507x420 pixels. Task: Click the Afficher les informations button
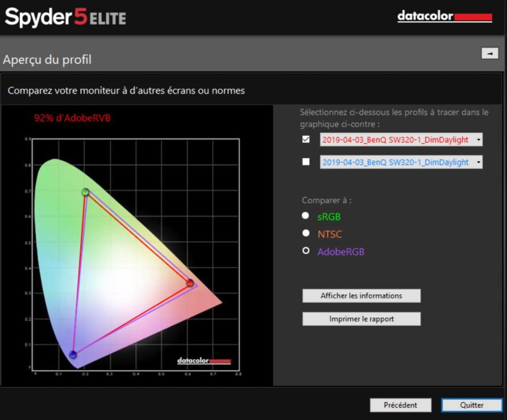[361, 296]
